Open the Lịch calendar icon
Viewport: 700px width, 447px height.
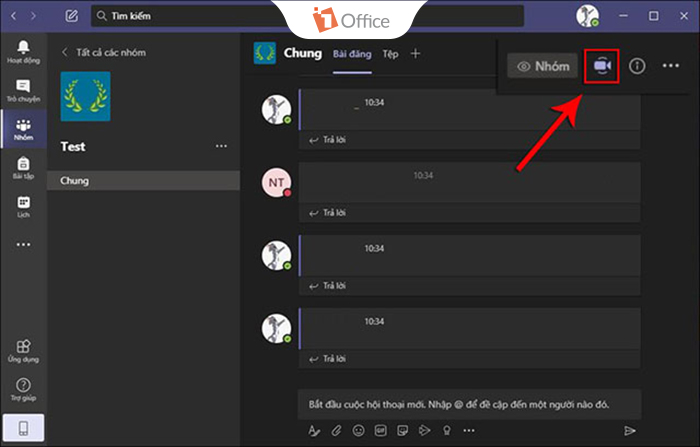[23, 207]
